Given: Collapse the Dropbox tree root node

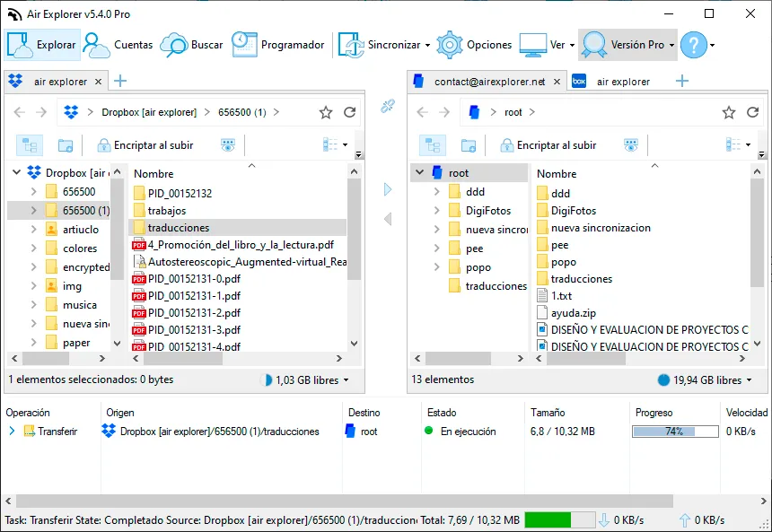Looking at the screenshot, I should pyautogui.click(x=16, y=172).
